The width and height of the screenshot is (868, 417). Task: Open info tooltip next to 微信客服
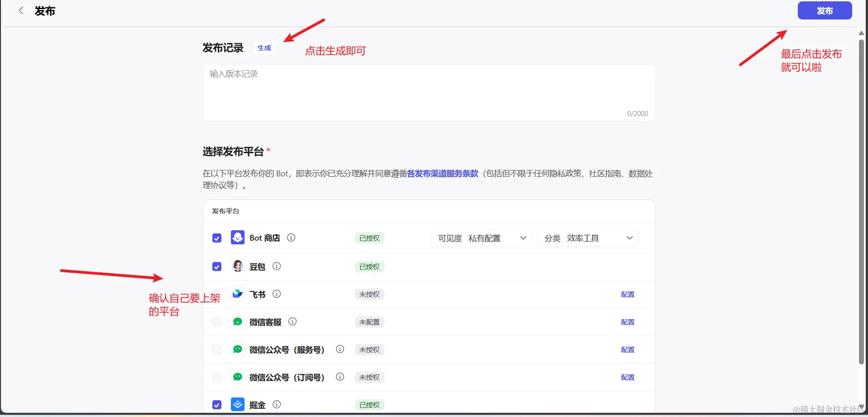click(293, 321)
